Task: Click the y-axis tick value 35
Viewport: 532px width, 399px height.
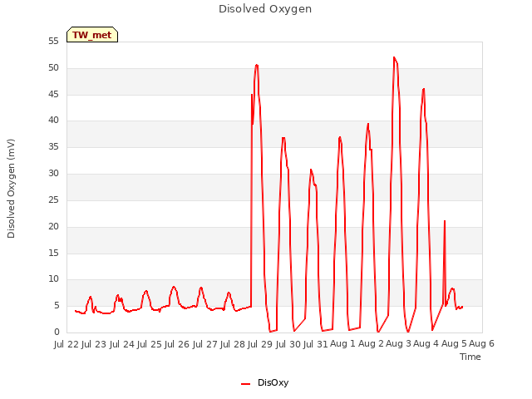Action: [x=53, y=147]
